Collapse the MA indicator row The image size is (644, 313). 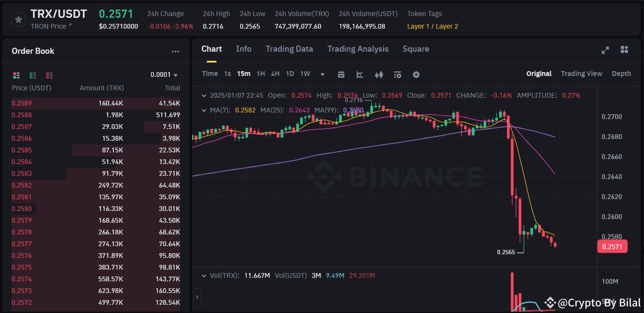click(x=204, y=110)
